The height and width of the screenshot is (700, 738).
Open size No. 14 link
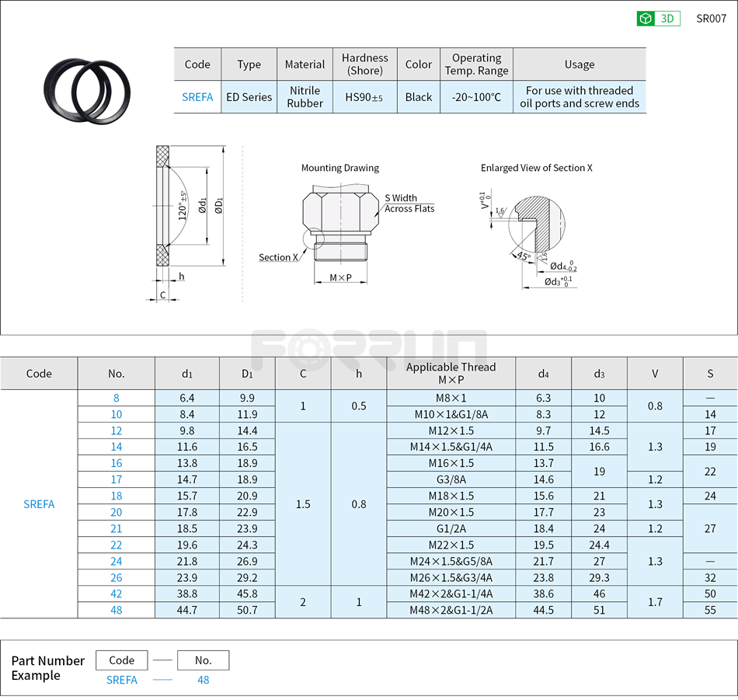point(117,447)
